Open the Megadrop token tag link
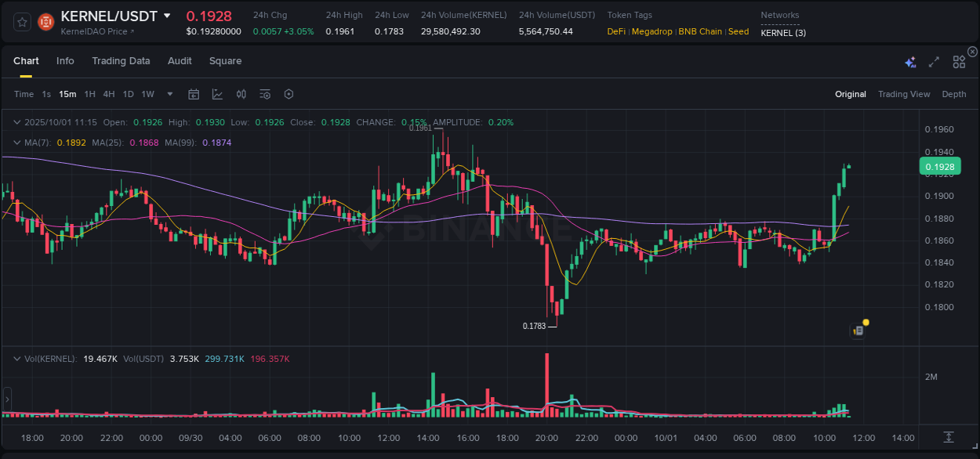The image size is (980, 459). pos(652,32)
